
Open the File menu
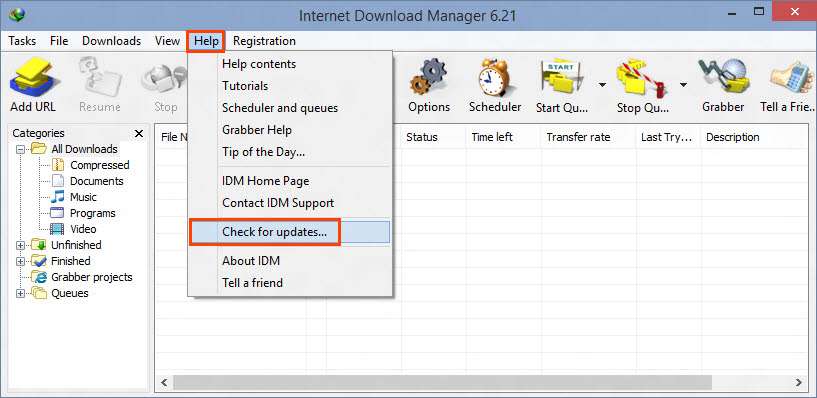pos(59,41)
